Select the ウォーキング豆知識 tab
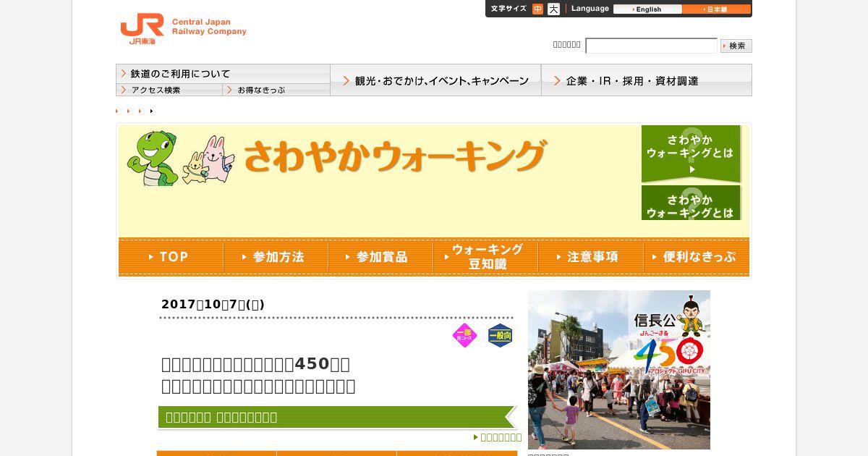868x456 pixels. 485,256
